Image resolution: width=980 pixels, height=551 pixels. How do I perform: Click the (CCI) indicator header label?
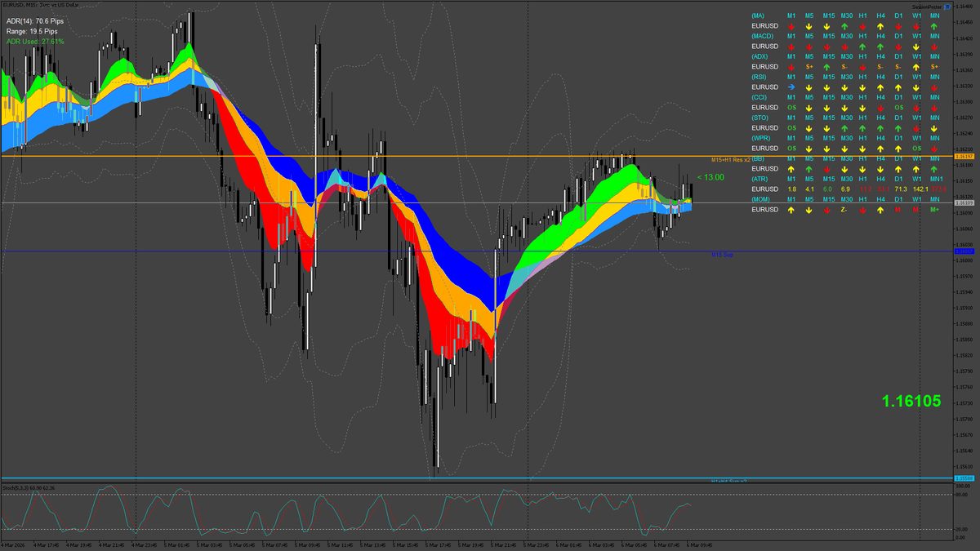[x=759, y=98]
